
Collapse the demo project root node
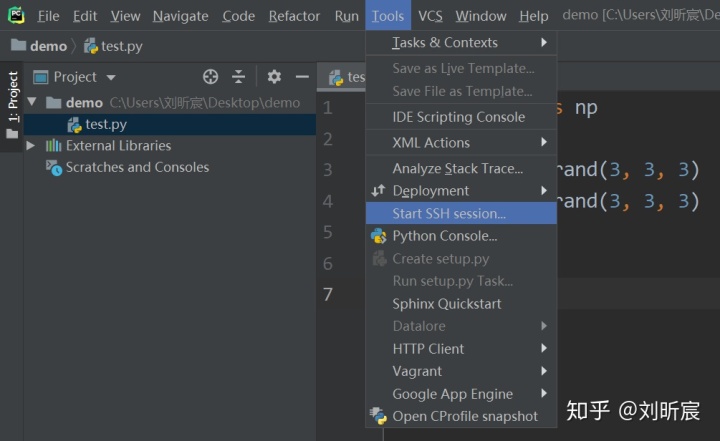[x=32, y=102]
